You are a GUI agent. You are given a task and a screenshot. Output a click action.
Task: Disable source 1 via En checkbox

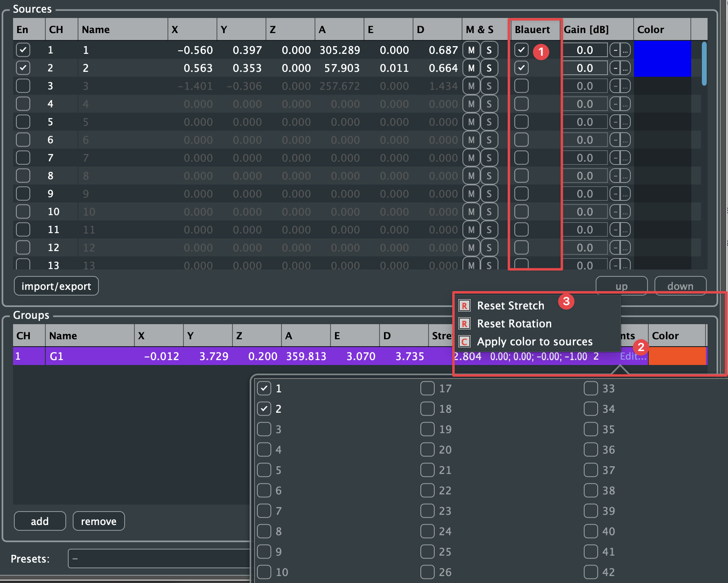coord(23,50)
